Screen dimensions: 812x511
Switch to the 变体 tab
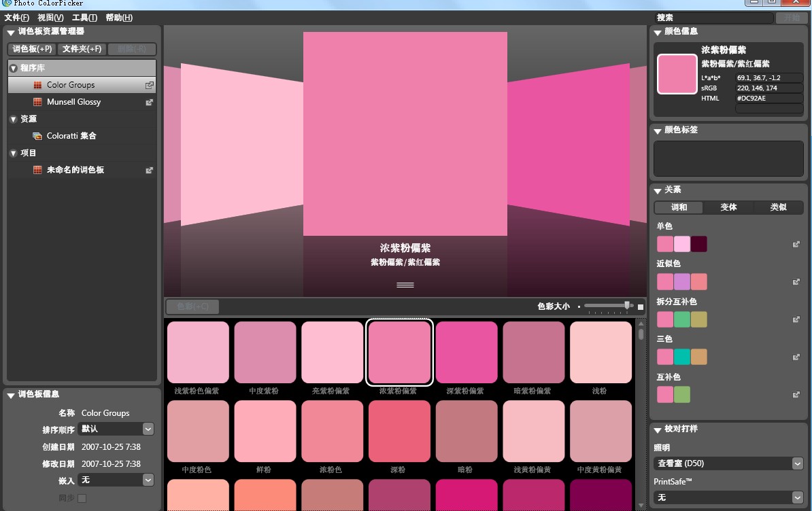(728, 207)
